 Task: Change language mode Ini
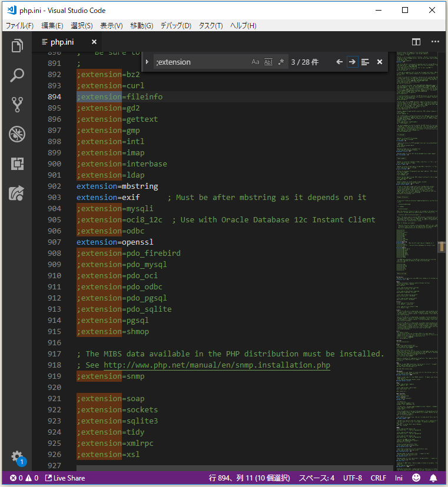coord(399,478)
